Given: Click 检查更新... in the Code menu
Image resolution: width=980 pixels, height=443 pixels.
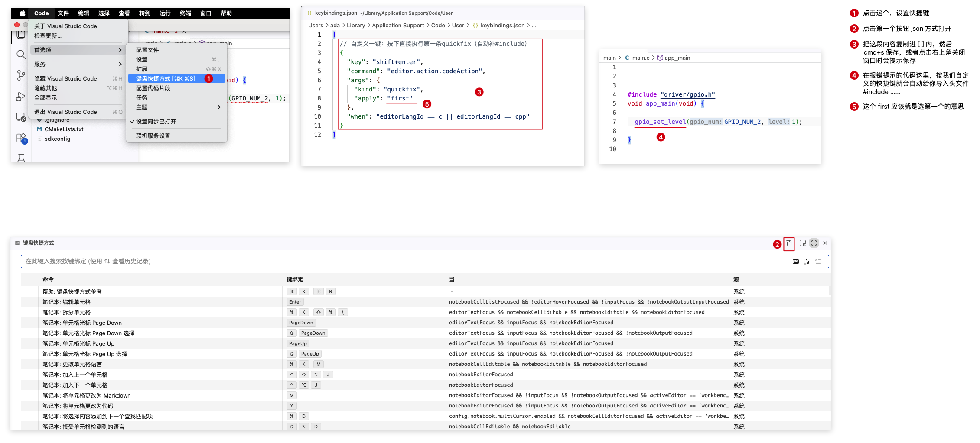Looking at the screenshot, I should pos(78,36).
